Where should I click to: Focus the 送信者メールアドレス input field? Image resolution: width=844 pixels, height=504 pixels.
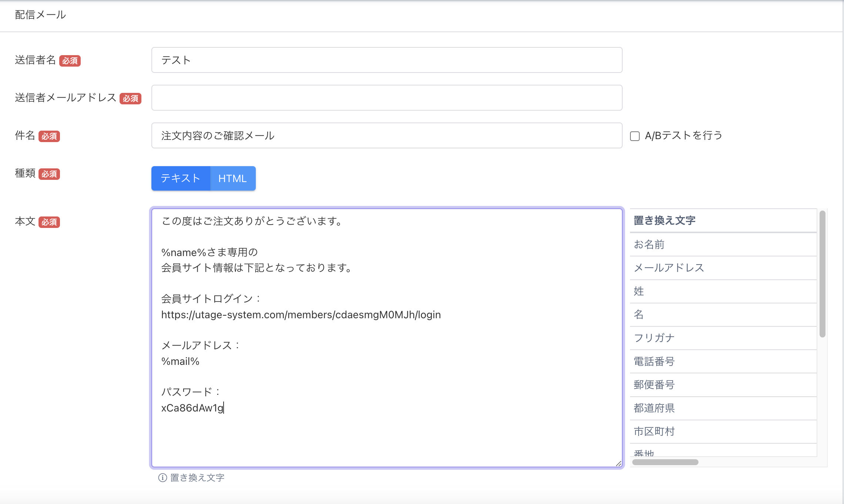(x=386, y=98)
